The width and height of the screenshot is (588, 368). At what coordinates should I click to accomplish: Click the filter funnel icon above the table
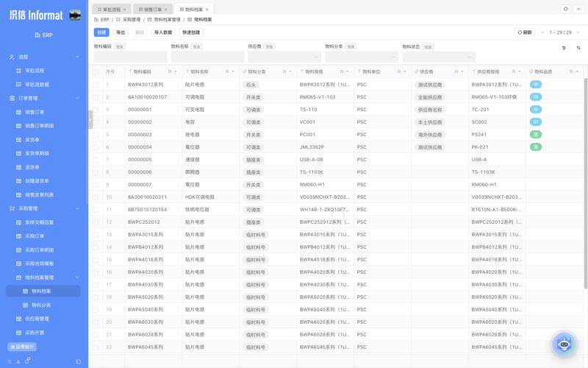click(x=564, y=48)
